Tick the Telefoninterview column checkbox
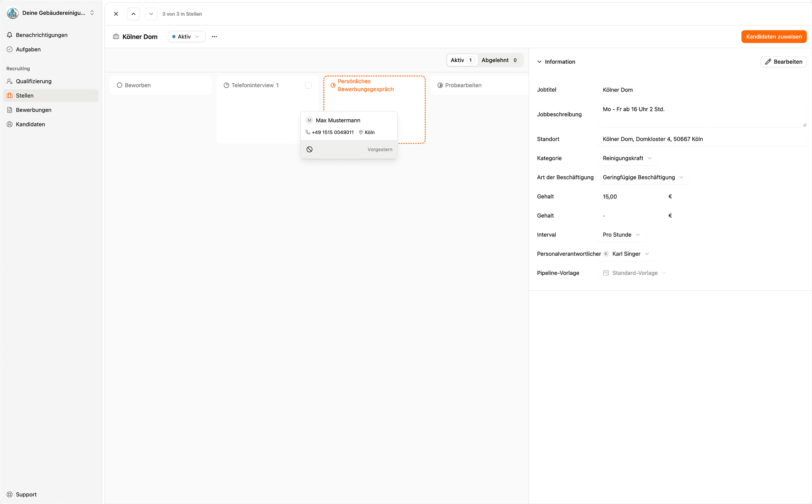Screen dimensions: 812x504 coord(308,85)
